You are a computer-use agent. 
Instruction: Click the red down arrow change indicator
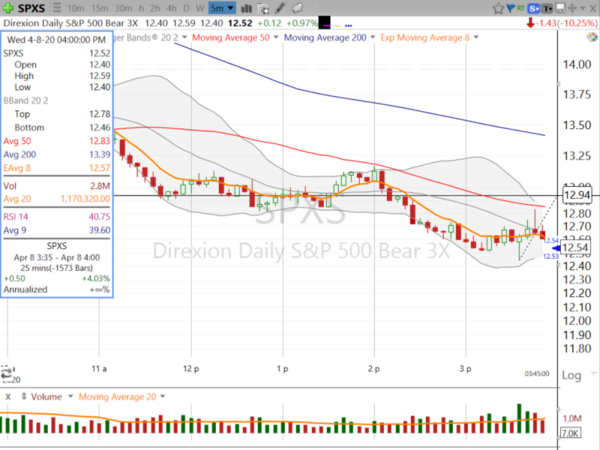click(x=530, y=23)
